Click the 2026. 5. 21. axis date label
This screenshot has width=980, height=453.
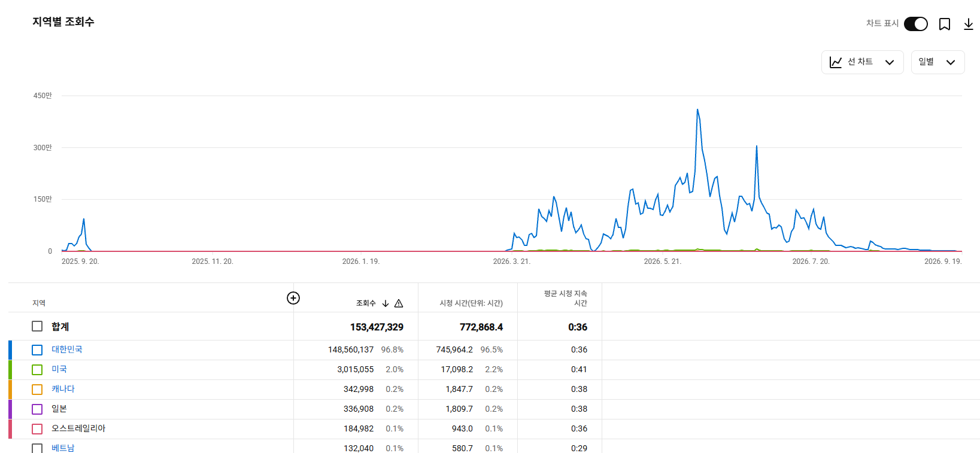tap(662, 262)
